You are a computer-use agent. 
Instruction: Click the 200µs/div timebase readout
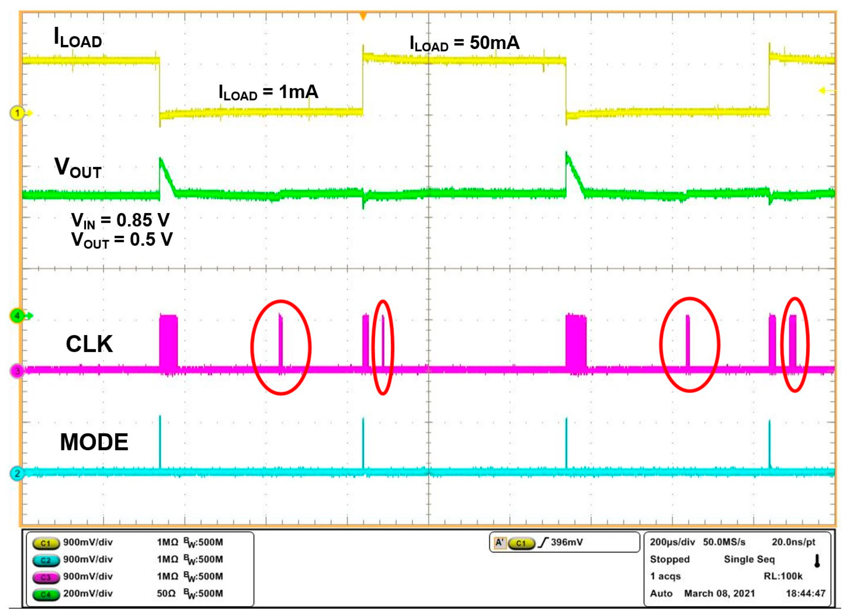[x=672, y=542]
